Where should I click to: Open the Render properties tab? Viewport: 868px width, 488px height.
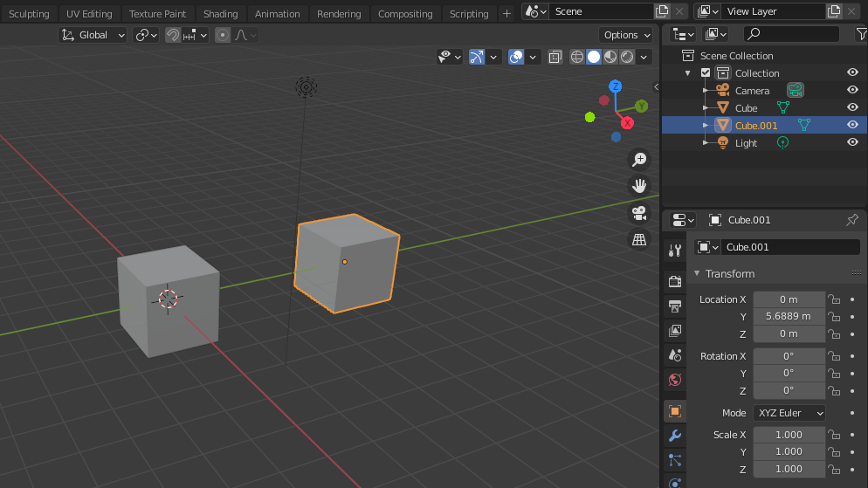coord(675,281)
